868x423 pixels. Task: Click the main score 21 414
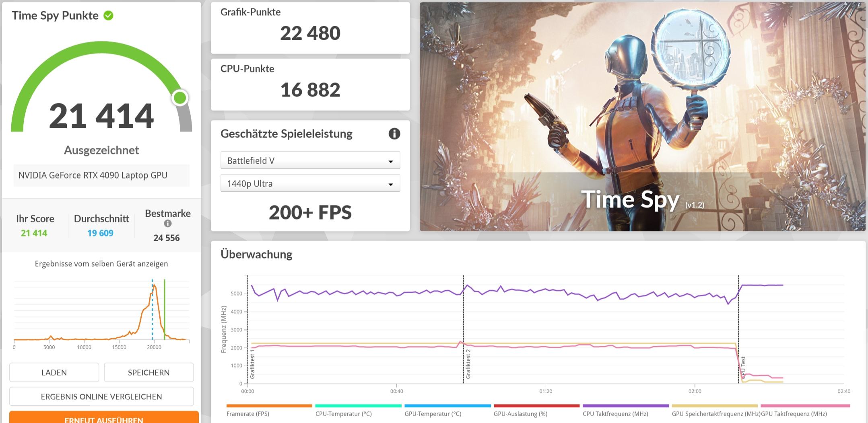(x=101, y=116)
